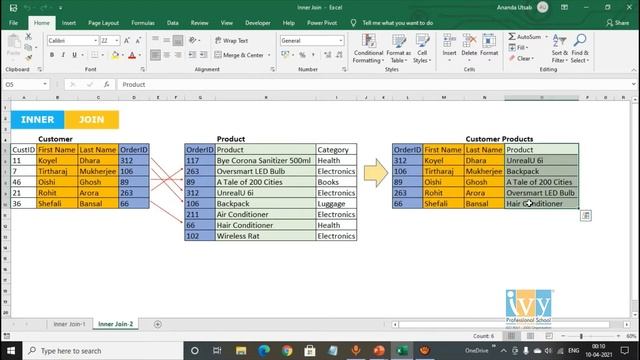640x360 pixels.
Task: Click the Windows Start button
Action: (11, 351)
